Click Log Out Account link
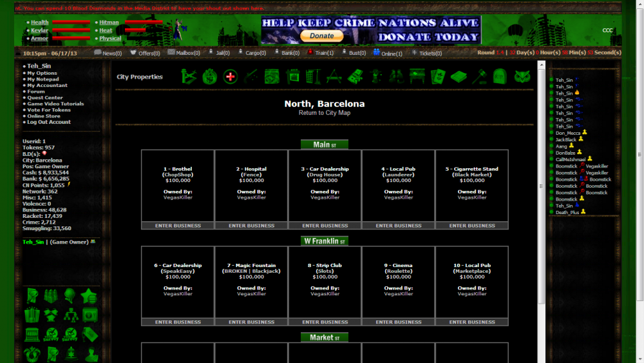Viewport: 644px width, 363px height. (x=49, y=122)
